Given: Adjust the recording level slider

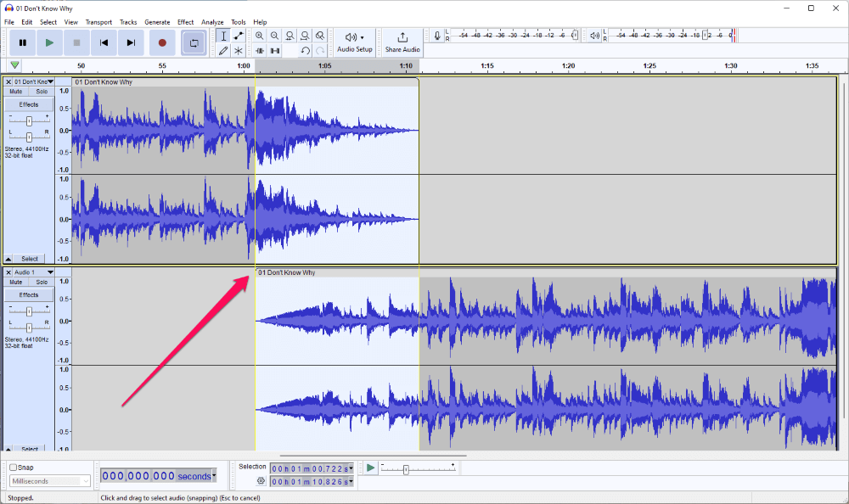Looking at the screenshot, I should 575,35.
